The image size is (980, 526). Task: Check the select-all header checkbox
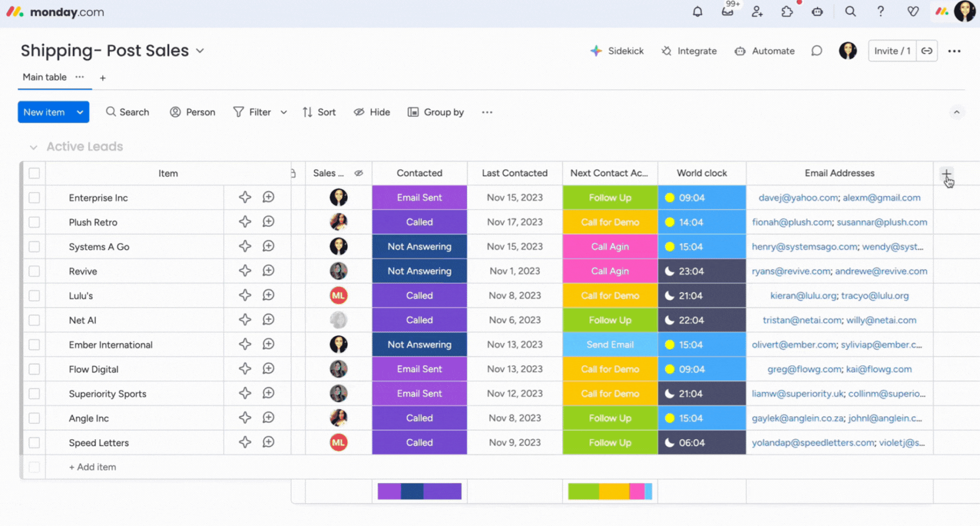[x=34, y=173]
